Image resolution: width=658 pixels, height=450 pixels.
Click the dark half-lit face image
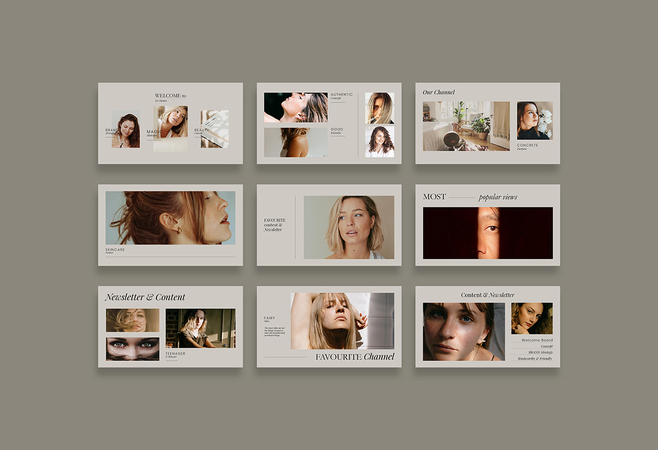(x=487, y=233)
